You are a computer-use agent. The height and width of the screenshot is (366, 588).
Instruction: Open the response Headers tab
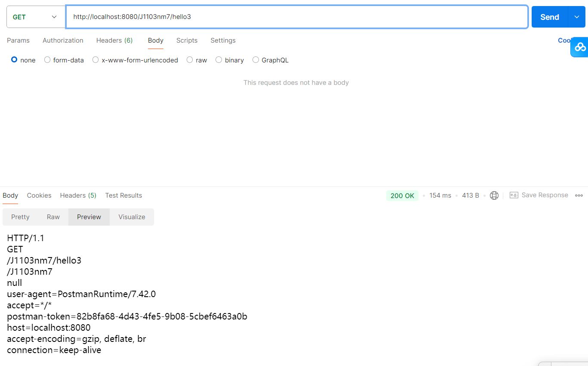(78, 195)
